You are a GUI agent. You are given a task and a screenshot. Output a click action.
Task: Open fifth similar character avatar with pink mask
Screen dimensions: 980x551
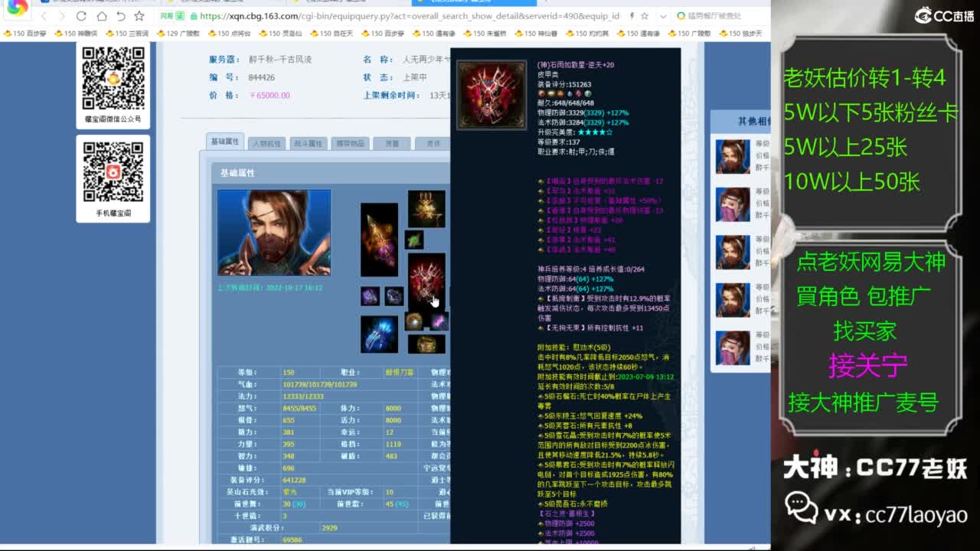(733, 347)
